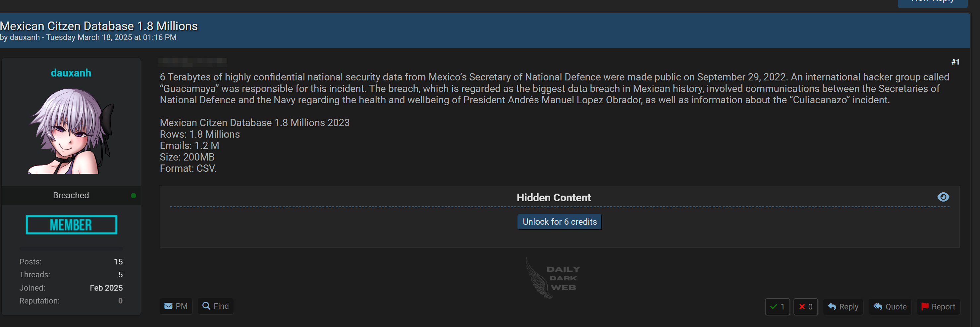Click the line 'Rows: 1.8 Millions'
980x327 pixels.
pos(200,134)
